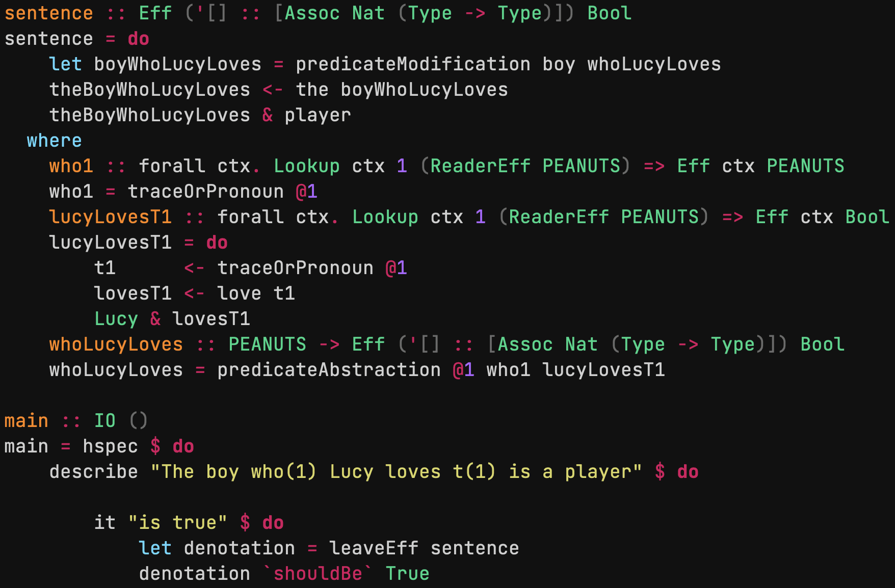Screen dimensions: 895x588
Task: Click the 'where' keyword
Action: coord(54,140)
